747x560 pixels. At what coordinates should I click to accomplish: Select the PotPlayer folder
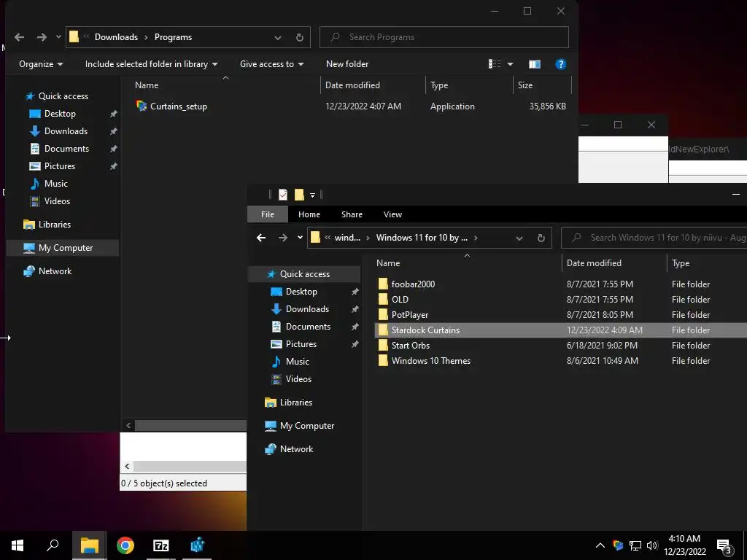[x=410, y=315]
